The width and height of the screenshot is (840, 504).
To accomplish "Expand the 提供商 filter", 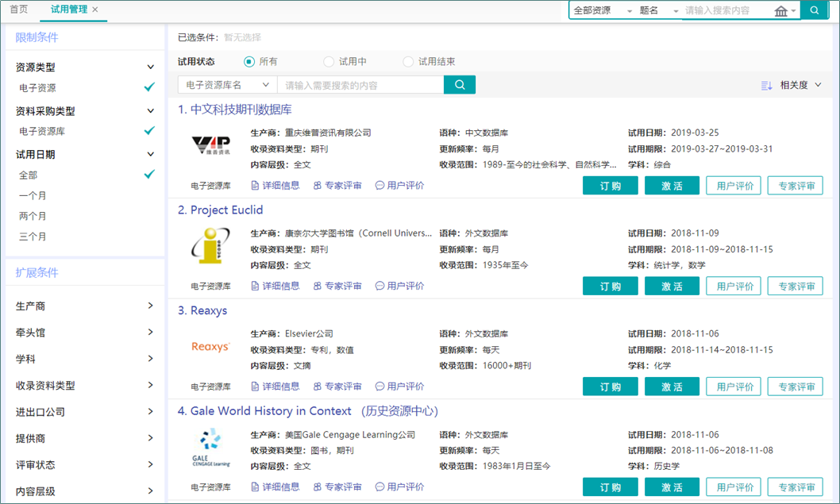I will click(151, 437).
